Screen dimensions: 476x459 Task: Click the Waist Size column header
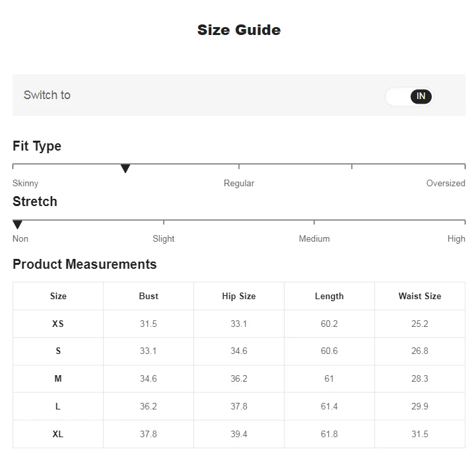point(420,296)
